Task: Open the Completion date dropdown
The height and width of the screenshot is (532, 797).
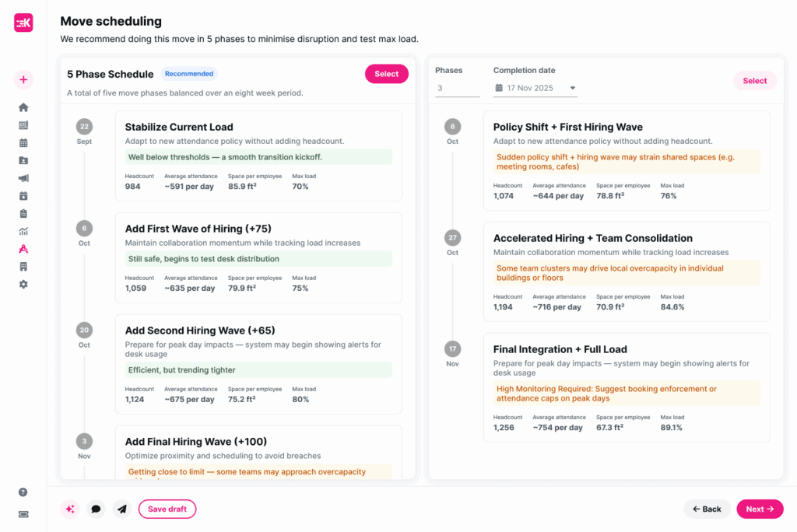Action: [x=535, y=88]
